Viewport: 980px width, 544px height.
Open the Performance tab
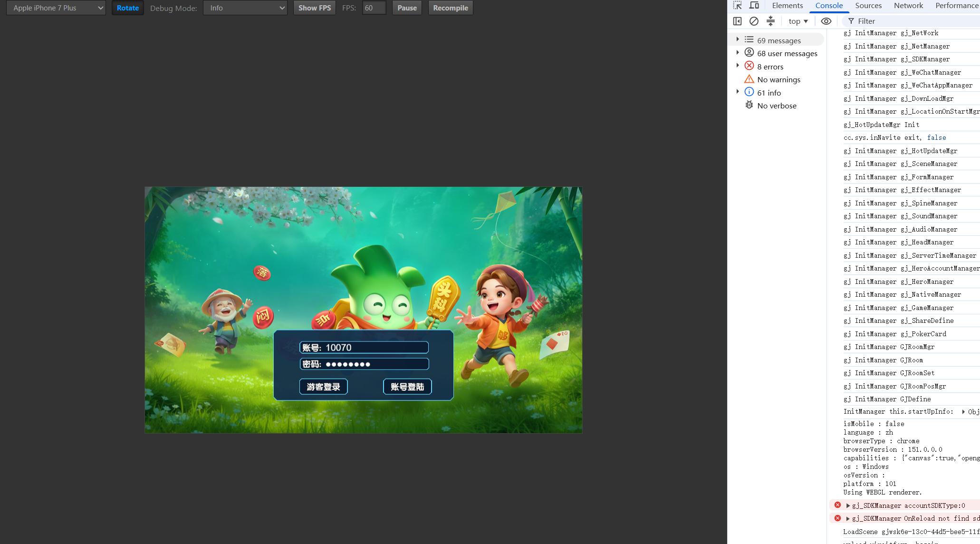956,6
